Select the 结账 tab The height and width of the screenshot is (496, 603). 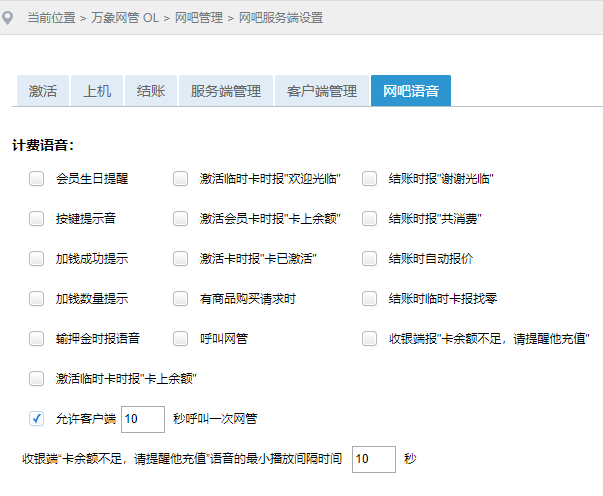(151, 91)
